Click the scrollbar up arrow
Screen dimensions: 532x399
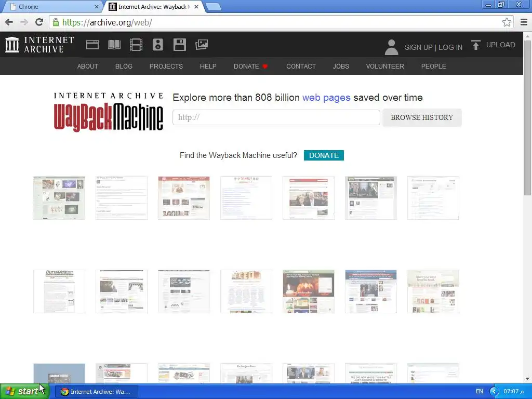pyautogui.click(x=527, y=36)
